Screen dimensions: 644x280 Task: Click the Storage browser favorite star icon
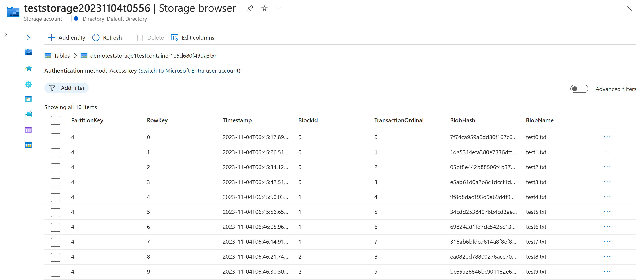click(265, 8)
